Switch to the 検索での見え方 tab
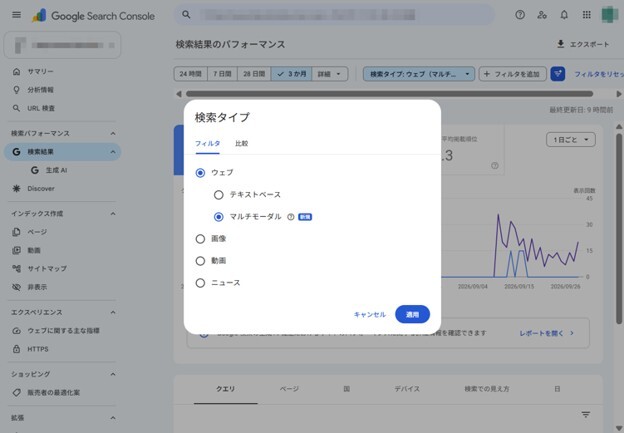This screenshot has width=624, height=433. [x=487, y=389]
